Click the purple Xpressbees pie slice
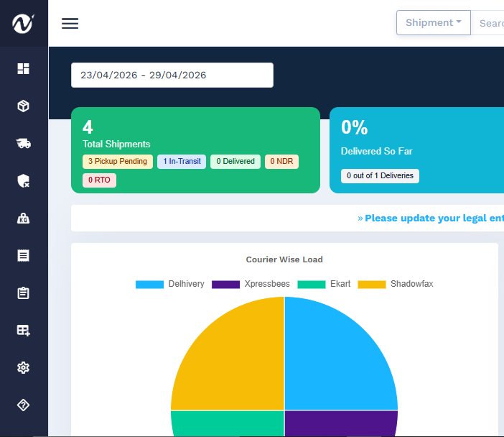Screen dimensions: 504x437 pyautogui.click(x=341, y=423)
